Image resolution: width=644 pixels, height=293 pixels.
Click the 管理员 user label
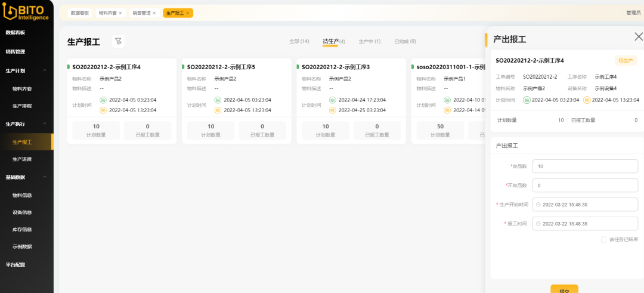coord(633,13)
